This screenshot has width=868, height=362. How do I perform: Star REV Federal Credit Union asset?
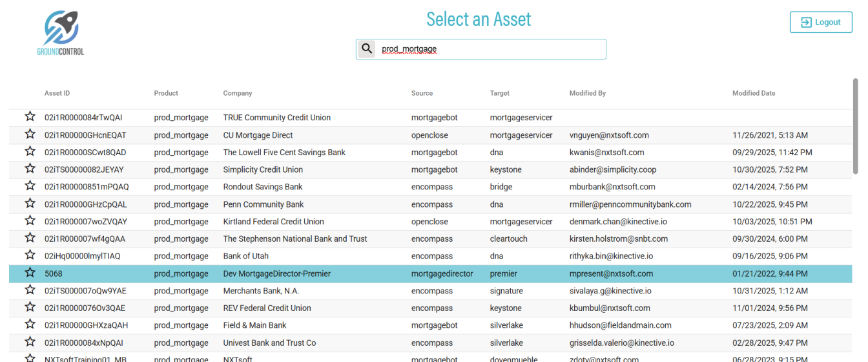click(x=30, y=307)
